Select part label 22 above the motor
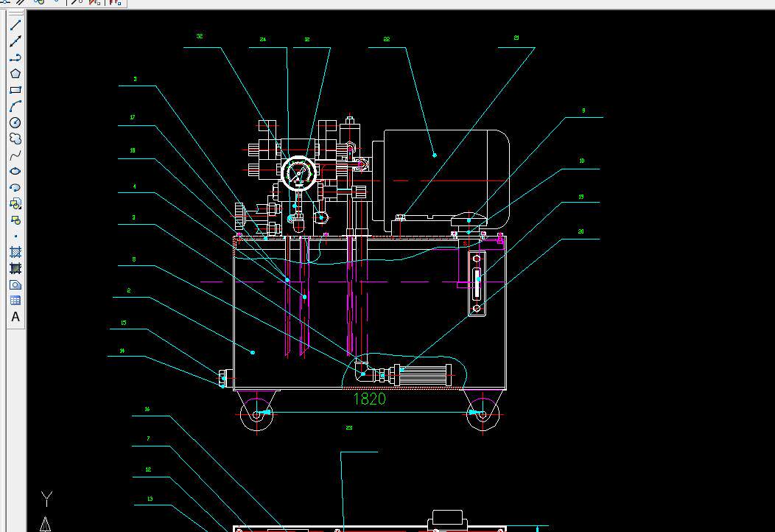775x532 pixels. [x=387, y=39]
